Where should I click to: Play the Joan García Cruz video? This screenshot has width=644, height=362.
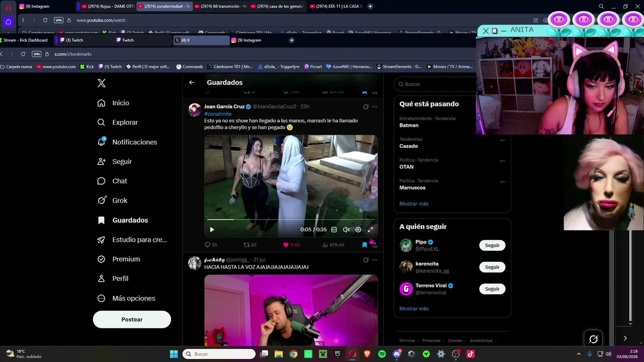pos(212,230)
